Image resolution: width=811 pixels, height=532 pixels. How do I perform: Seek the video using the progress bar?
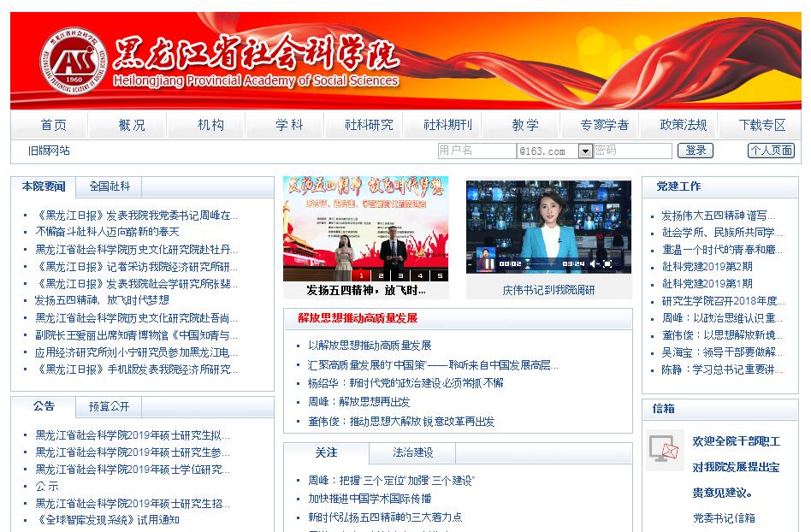(542, 263)
